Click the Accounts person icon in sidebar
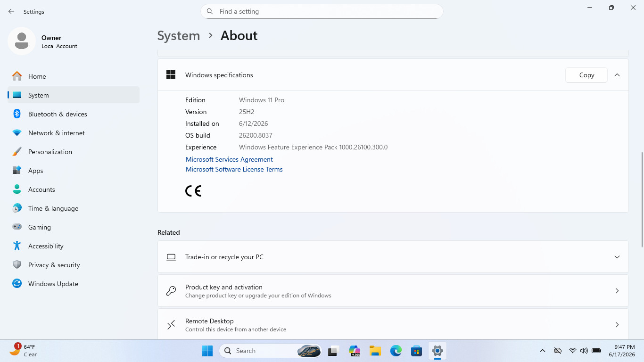 [17, 189]
